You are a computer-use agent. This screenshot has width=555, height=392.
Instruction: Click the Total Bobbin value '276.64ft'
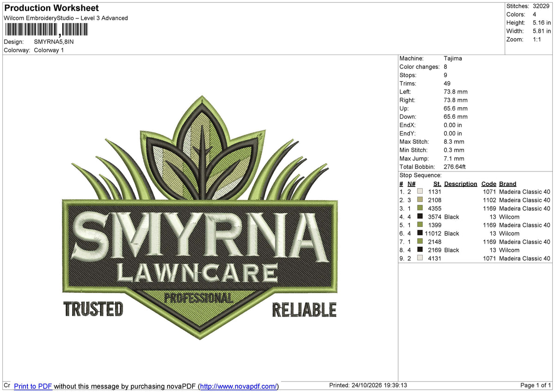[455, 167]
